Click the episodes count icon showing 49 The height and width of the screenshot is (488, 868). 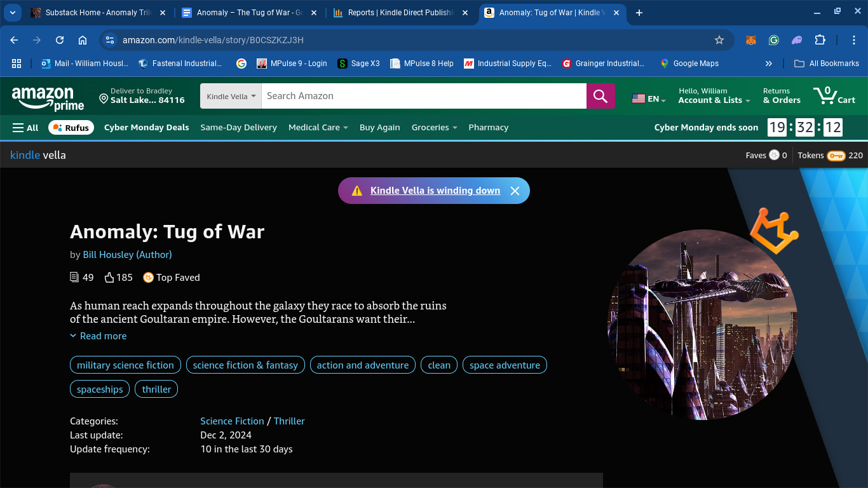coord(74,278)
